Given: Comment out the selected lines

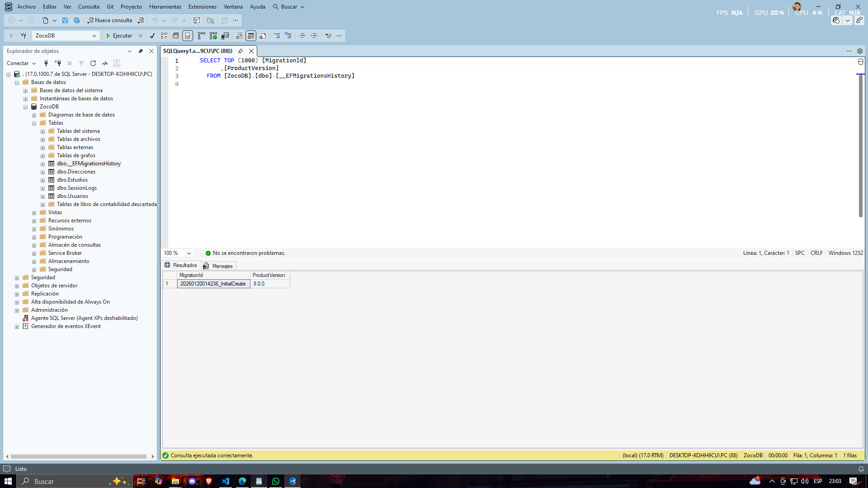Looking at the screenshot, I should [277, 36].
